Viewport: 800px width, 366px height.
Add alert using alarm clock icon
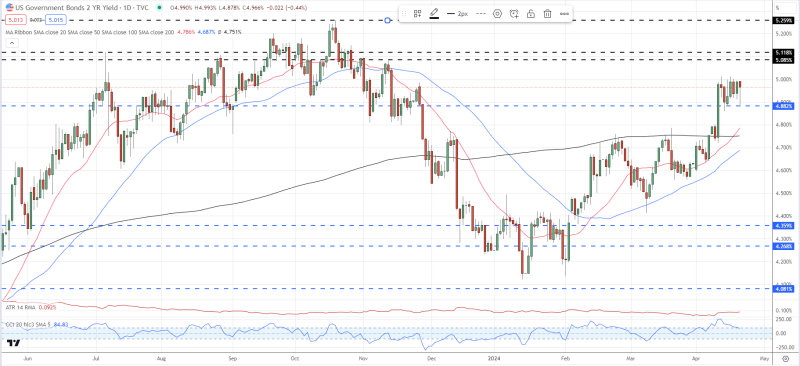[x=514, y=14]
